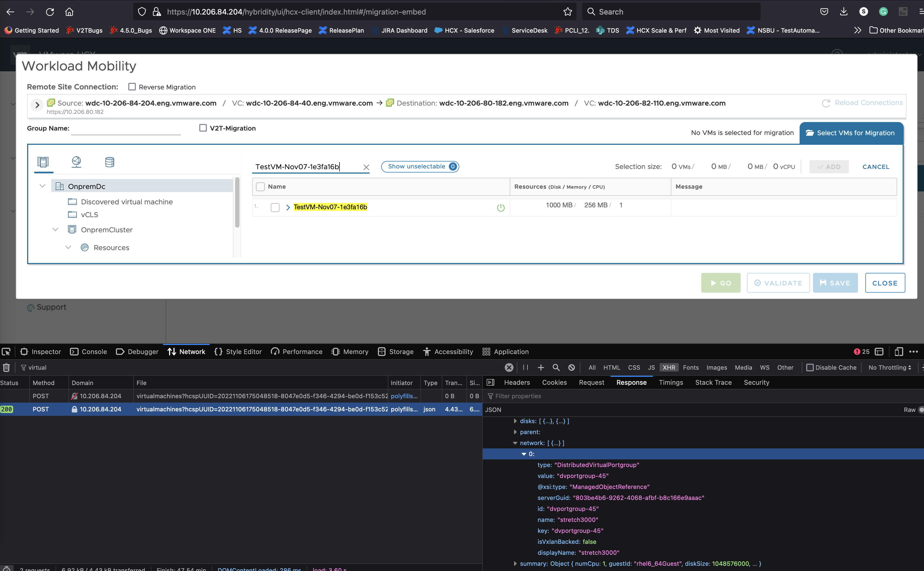Expand the TestVM-Nov07-1e3fa16b row details
This screenshot has width=924, height=571.
287,207
